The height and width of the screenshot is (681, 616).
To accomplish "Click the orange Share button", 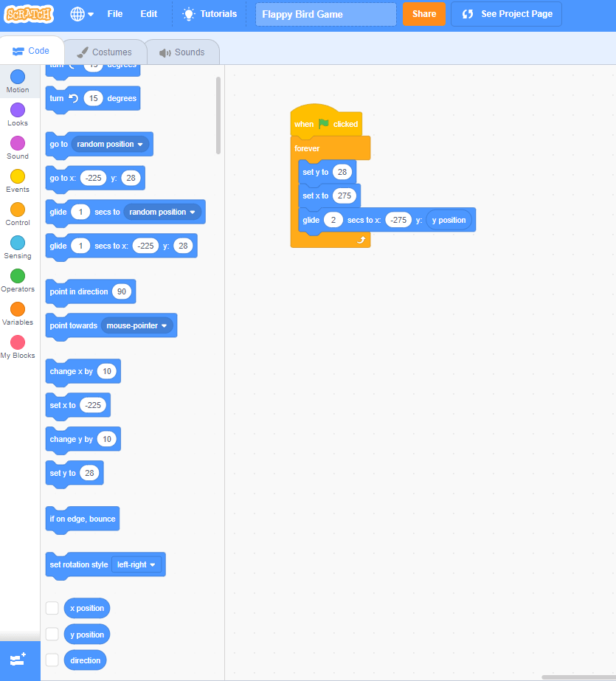I will (423, 14).
